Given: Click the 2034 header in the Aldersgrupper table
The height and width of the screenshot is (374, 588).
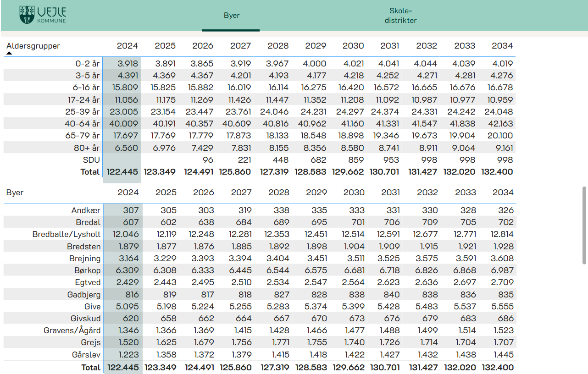Looking at the screenshot, I should tap(502, 46).
